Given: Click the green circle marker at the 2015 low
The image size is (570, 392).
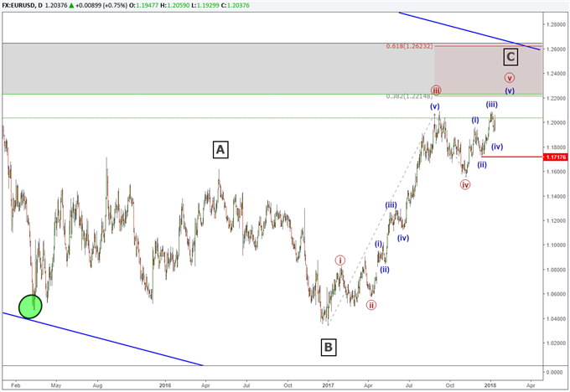Looking at the screenshot, I should 30,307.
